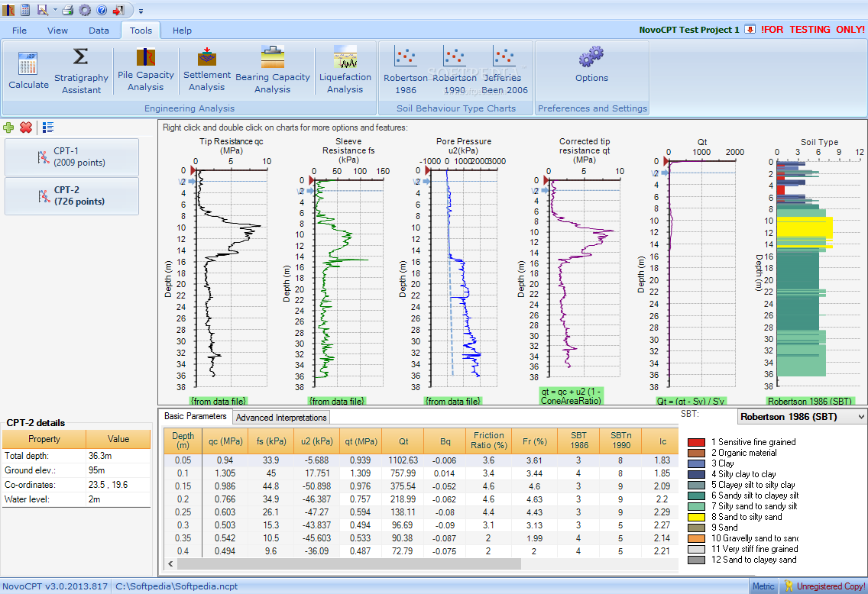868x594 pixels.
Task: Launch Pile Capacity Analysis
Action: [x=146, y=69]
